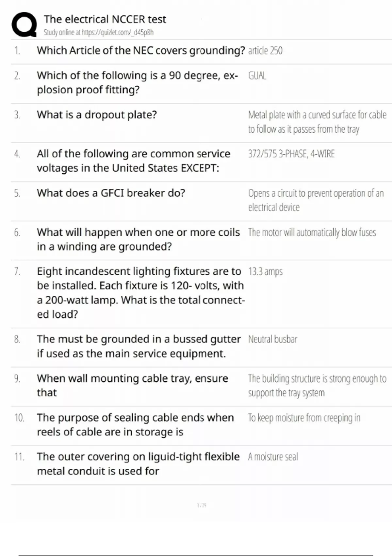Select the 'What is a dropout plate?' question

click(97, 115)
